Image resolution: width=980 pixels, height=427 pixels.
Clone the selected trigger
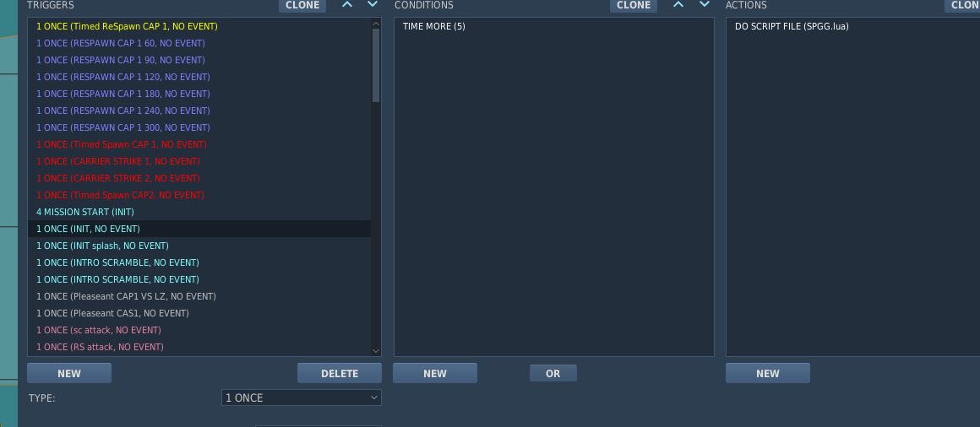coord(302,5)
